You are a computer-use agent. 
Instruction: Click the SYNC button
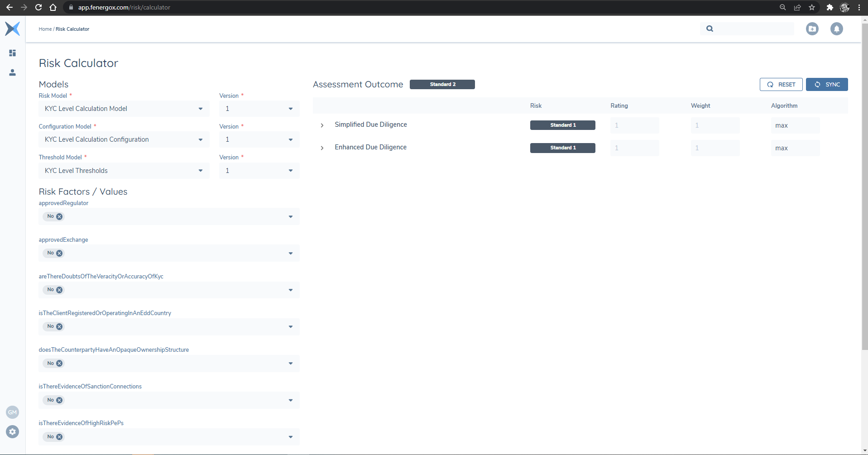[x=827, y=85]
